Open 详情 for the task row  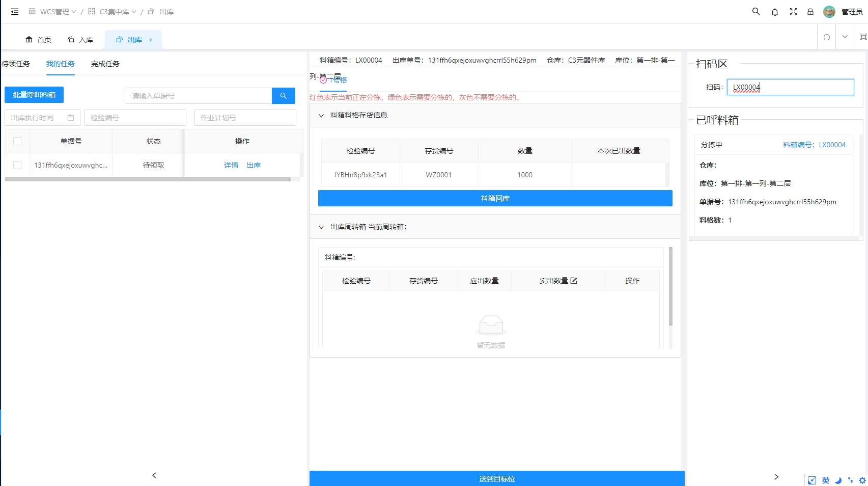click(231, 165)
